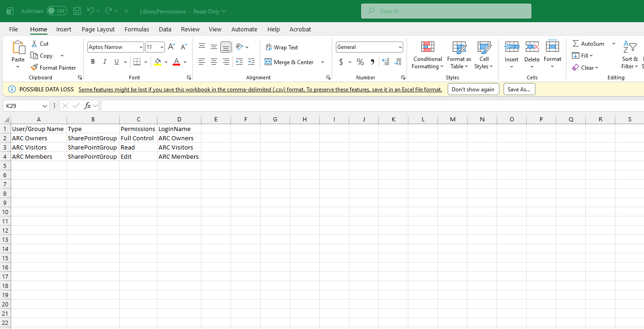Screen dimensions: 644x329
Task: Toggle Italic formatting
Action: (x=105, y=62)
